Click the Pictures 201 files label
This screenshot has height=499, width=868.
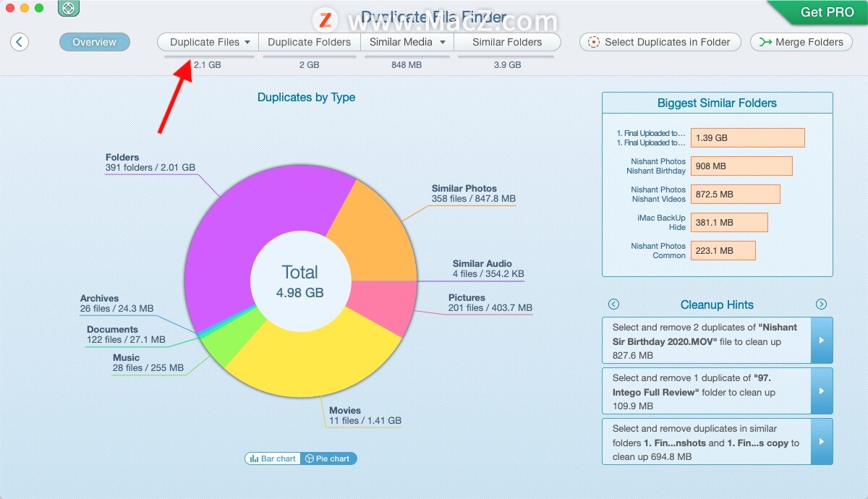pyautogui.click(x=490, y=302)
